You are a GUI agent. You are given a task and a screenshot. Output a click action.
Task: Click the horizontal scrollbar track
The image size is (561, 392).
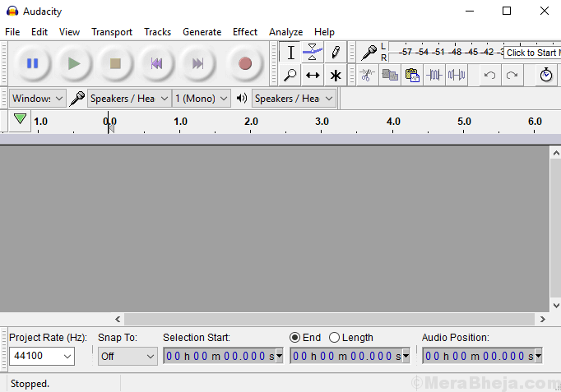pyautogui.click(x=329, y=319)
